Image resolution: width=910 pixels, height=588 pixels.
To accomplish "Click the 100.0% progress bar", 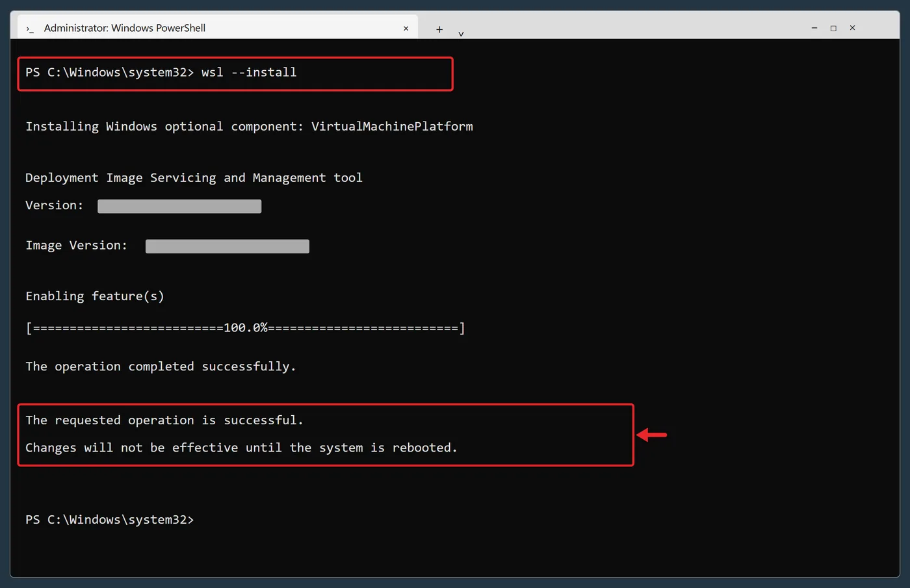I will 245,328.
